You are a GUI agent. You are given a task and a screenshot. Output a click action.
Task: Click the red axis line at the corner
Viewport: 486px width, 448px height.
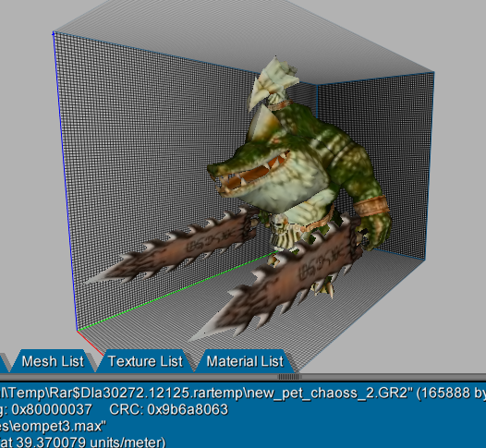tap(90, 342)
